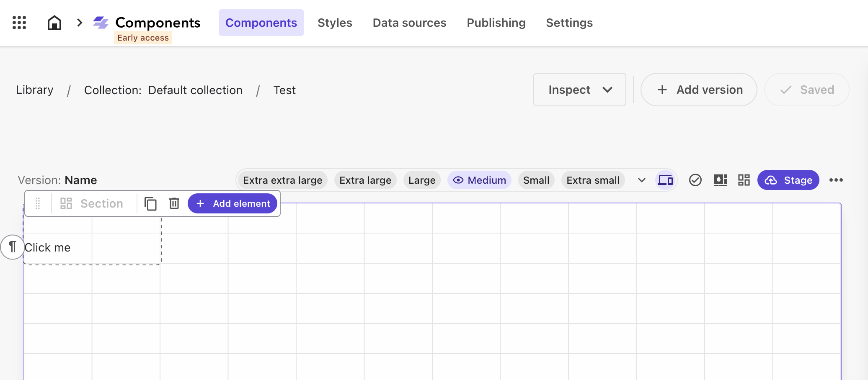Open the device preview toggle icon
868x380 pixels.
[x=665, y=180]
